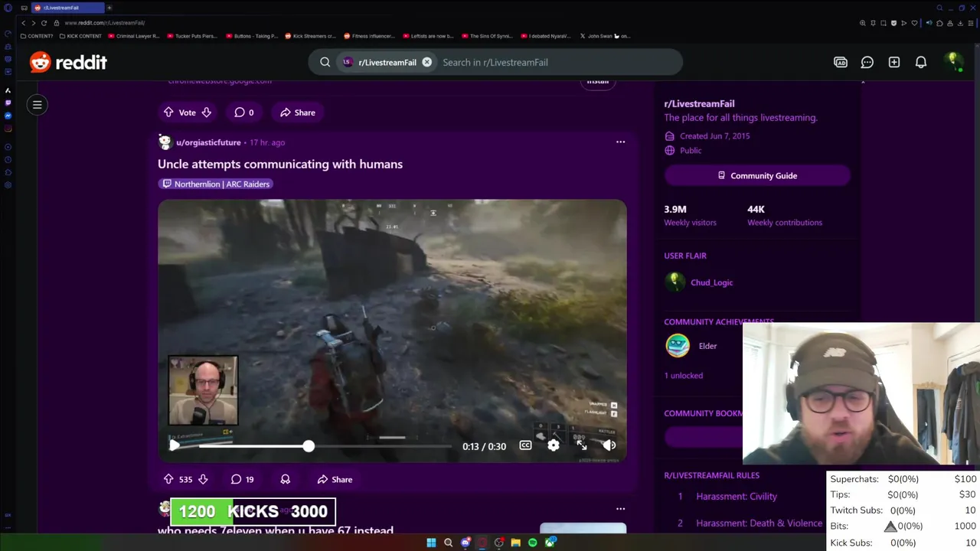Open the Reddit Advertise icon
The height and width of the screenshot is (551, 980).
pyautogui.click(x=841, y=62)
